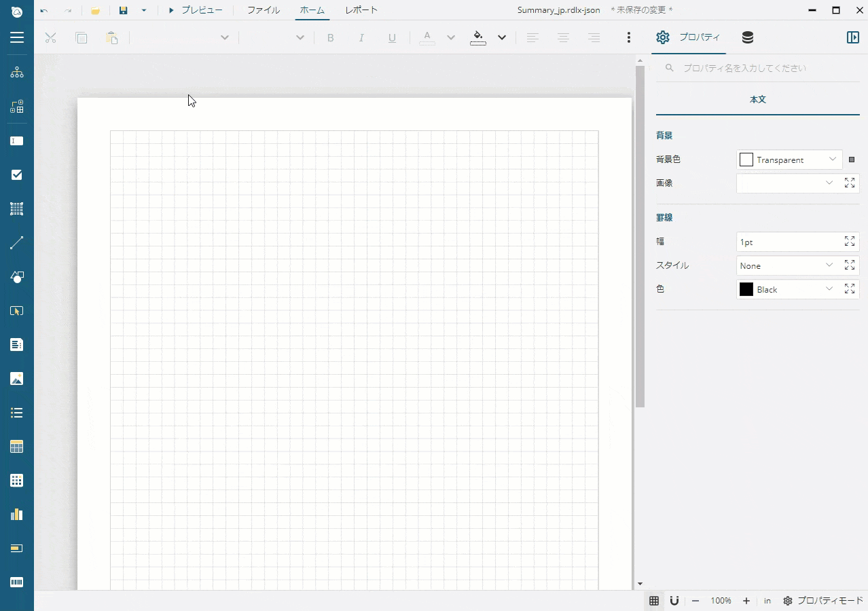868x611 pixels.
Task: Click the Black border color swatch
Action: 746,289
